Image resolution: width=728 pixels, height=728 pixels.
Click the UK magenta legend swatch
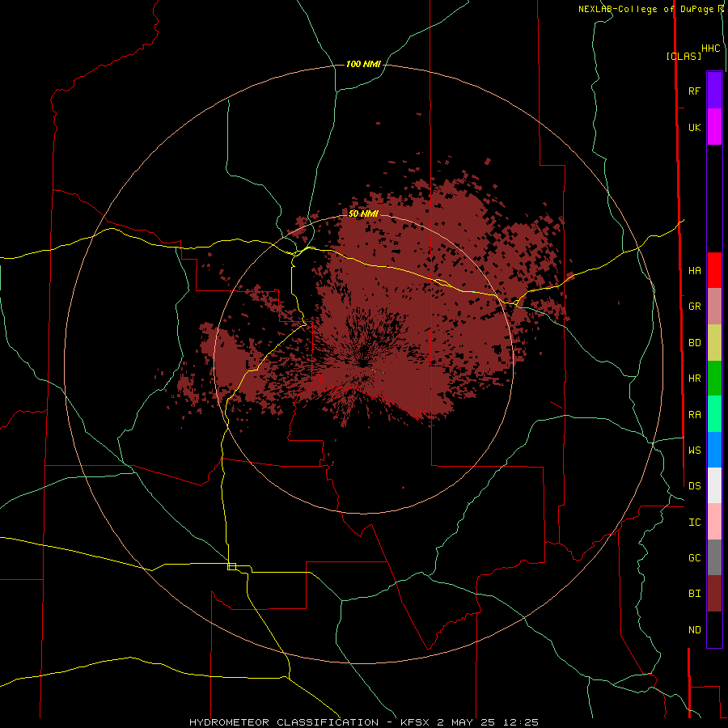[x=714, y=127]
